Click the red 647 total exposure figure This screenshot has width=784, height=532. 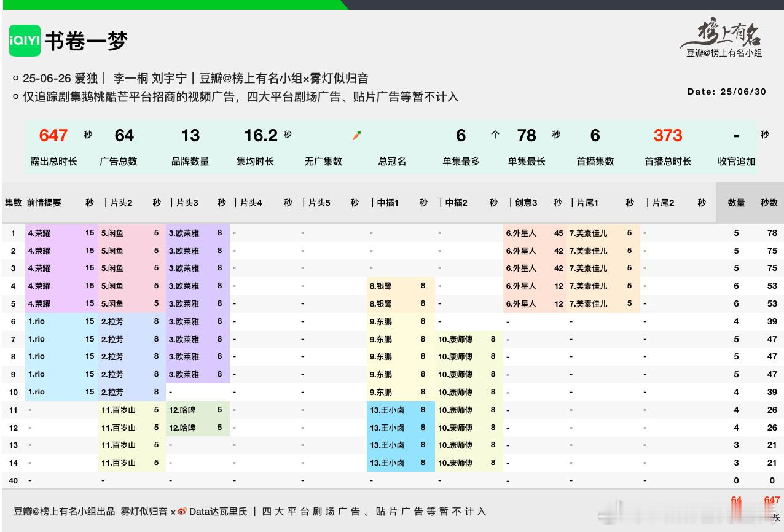click(x=53, y=135)
